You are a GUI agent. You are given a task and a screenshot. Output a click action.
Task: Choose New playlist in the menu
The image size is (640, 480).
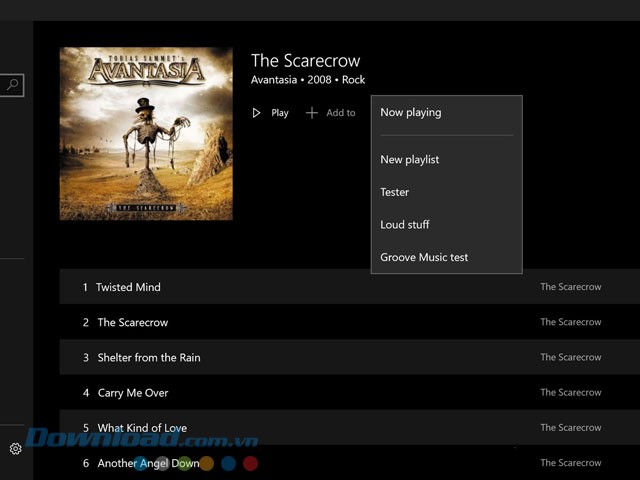(409, 160)
